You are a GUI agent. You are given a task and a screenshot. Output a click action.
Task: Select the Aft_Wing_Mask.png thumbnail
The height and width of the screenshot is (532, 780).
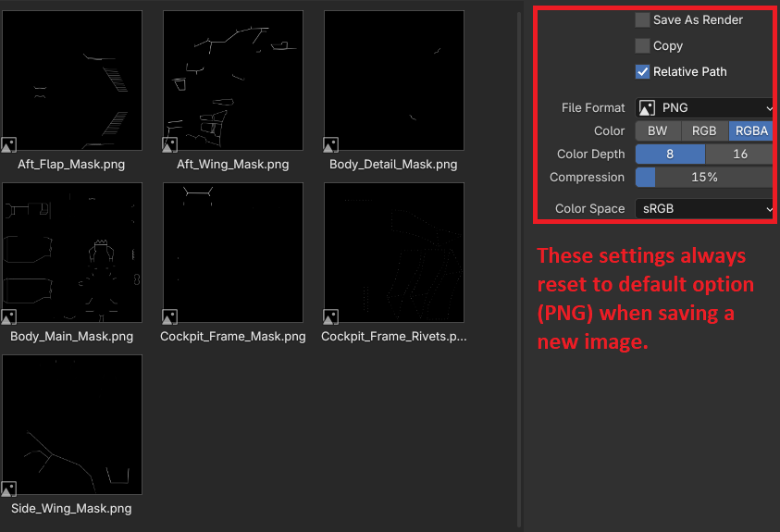pyautogui.click(x=233, y=80)
